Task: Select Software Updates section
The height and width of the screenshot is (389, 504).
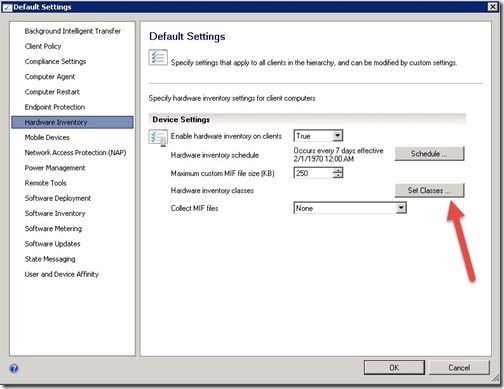Action: pyautogui.click(x=52, y=244)
